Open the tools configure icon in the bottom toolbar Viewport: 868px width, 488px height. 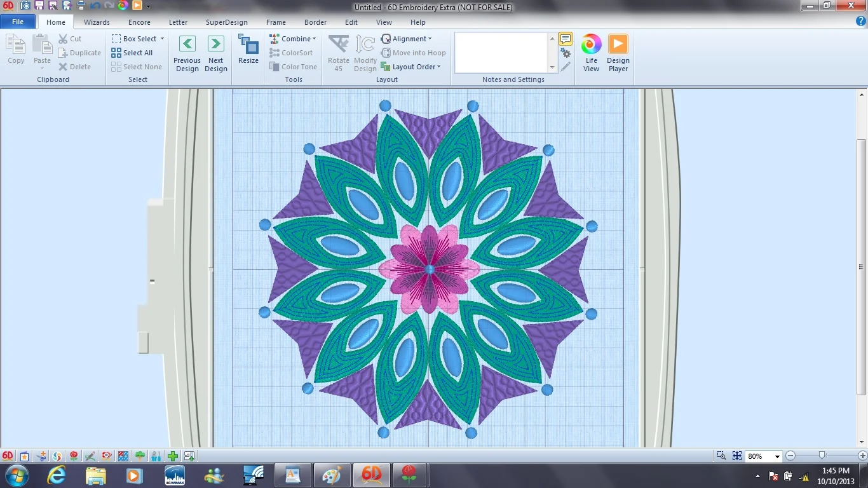156,456
